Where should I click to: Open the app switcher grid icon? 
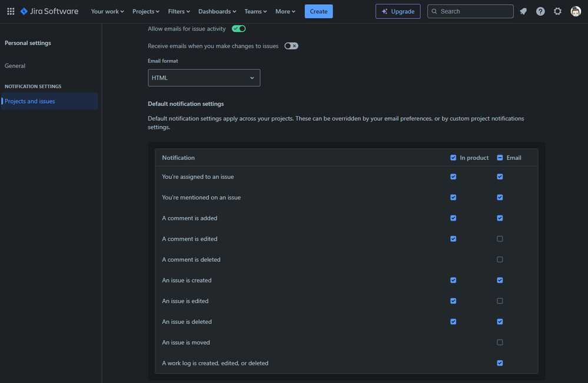point(11,11)
